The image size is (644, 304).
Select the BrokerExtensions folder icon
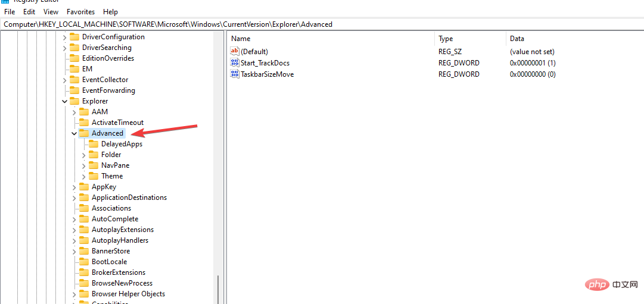(x=84, y=272)
